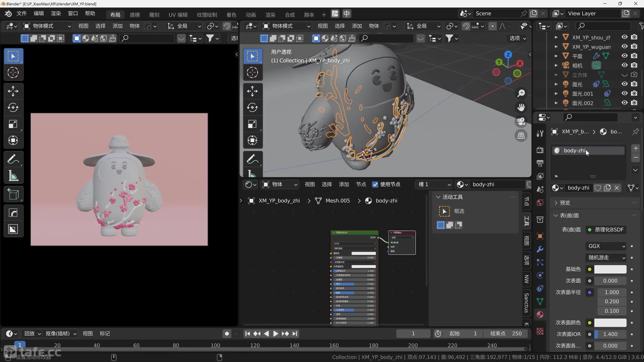The height and width of the screenshot is (362, 644).
Task: Hide XM_YP_shou_zh in viewport
Action: 625,37
